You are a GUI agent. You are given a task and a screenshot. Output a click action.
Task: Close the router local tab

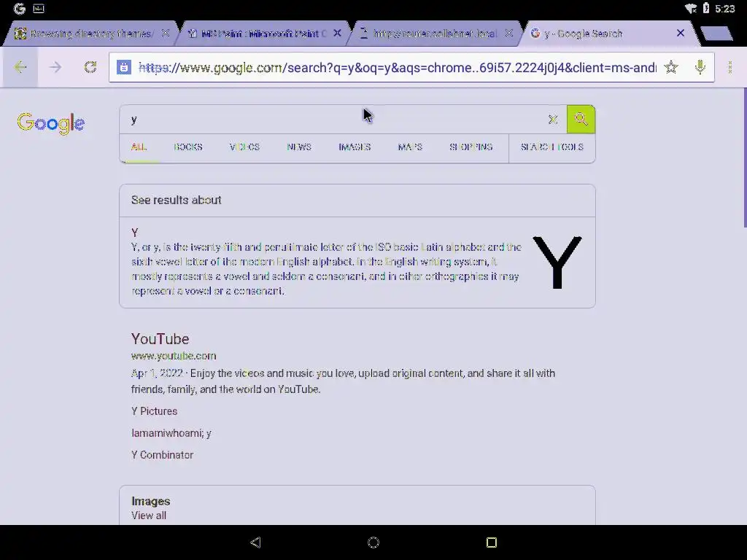(508, 34)
